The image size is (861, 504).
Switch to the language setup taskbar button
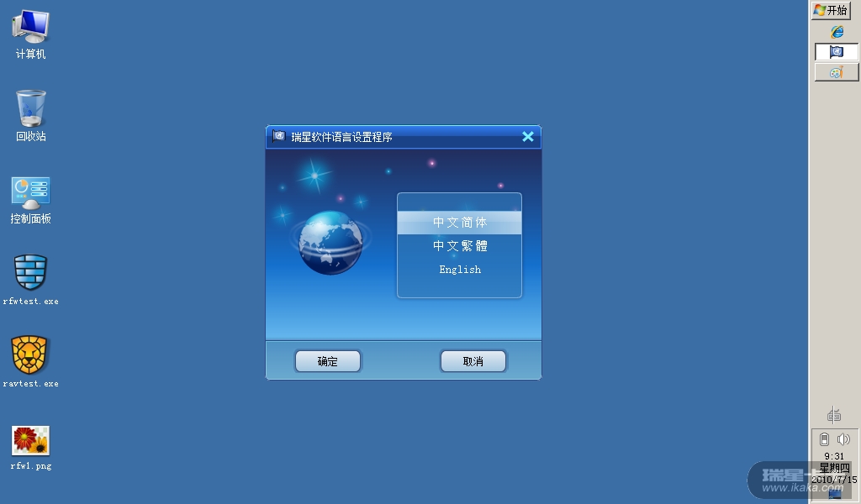(836, 51)
